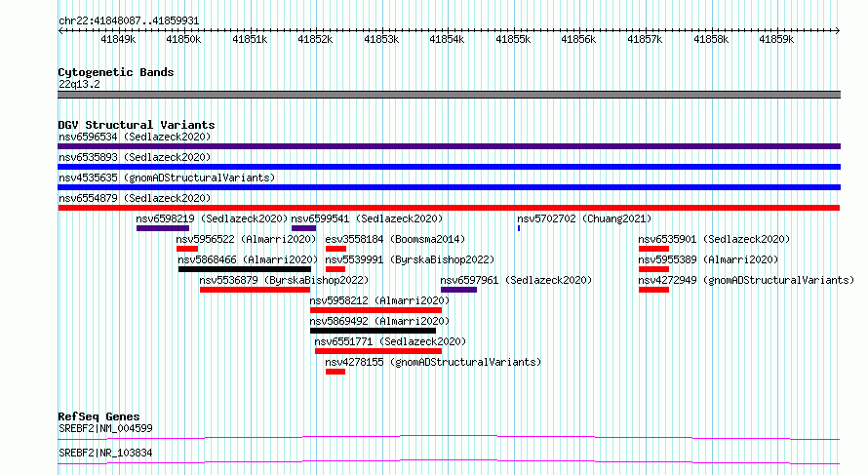The image size is (868, 475).
Task: Click the 41858k ruler tick label
Action: [x=711, y=39]
